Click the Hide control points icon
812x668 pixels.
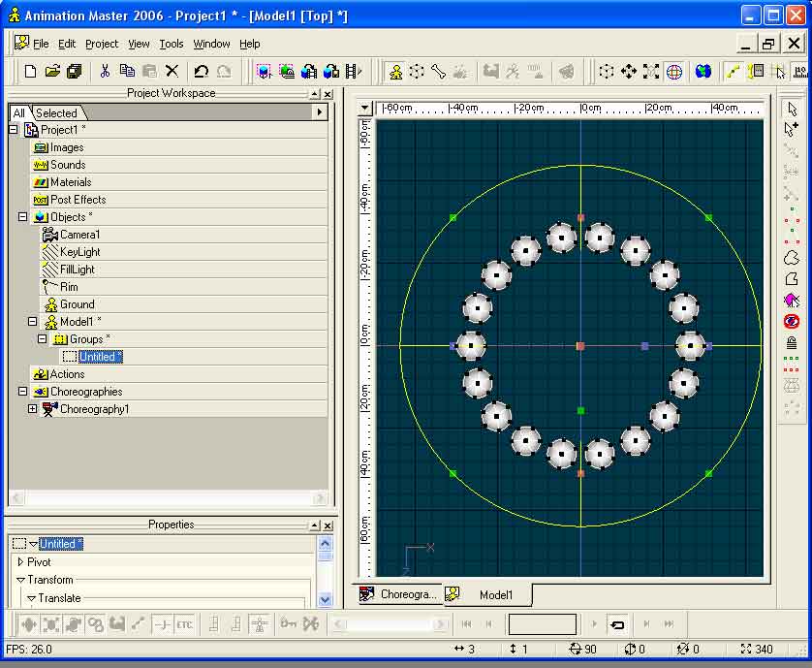coord(792,321)
